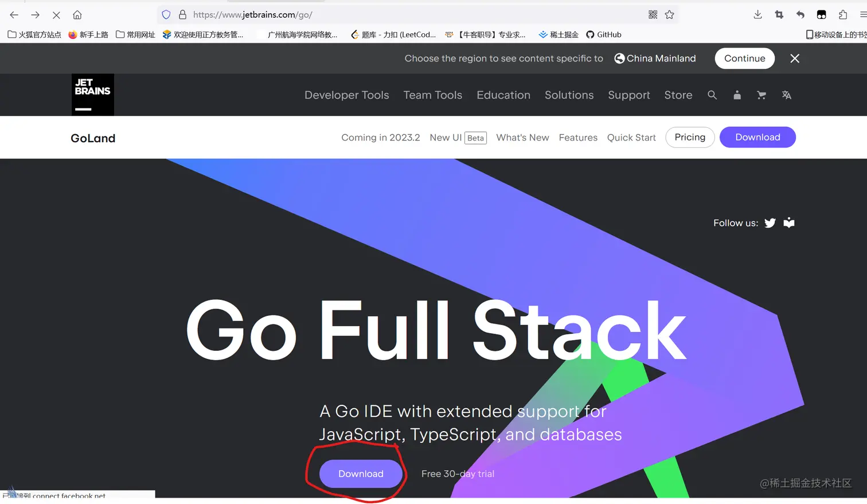Viewport: 867px width, 504px height.
Task: Open the JetBrains Twitter bird icon
Action: (x=770, y=223)
